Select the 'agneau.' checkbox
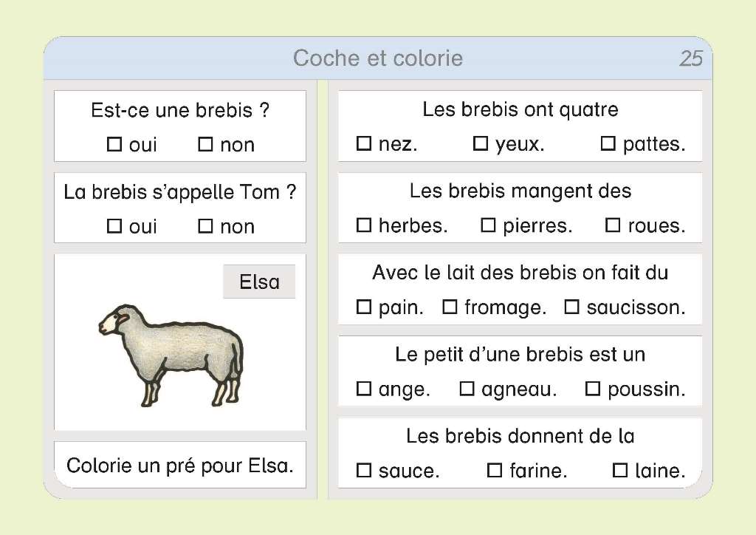This screenshot has width=756, height=535. tap(467, 389)
